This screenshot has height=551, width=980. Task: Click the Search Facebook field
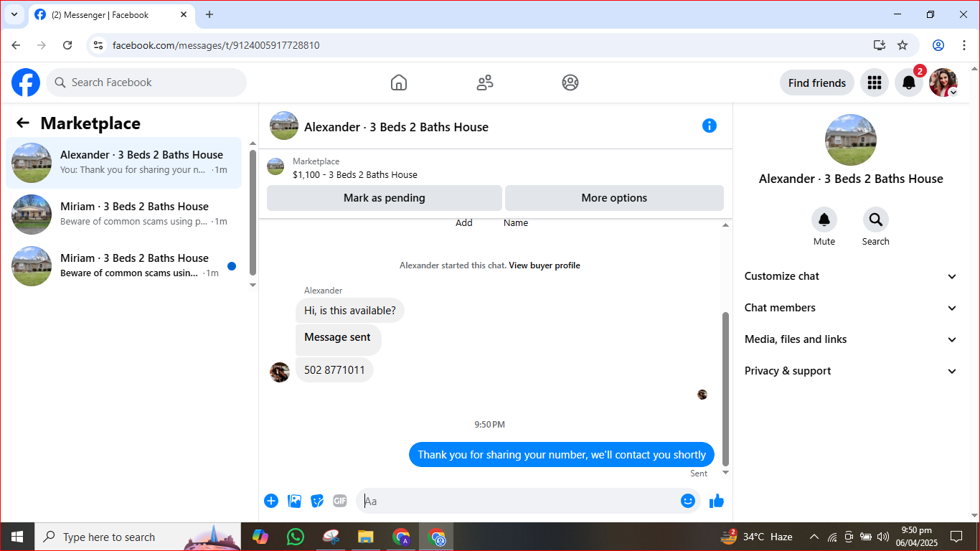tap(146, 83)
